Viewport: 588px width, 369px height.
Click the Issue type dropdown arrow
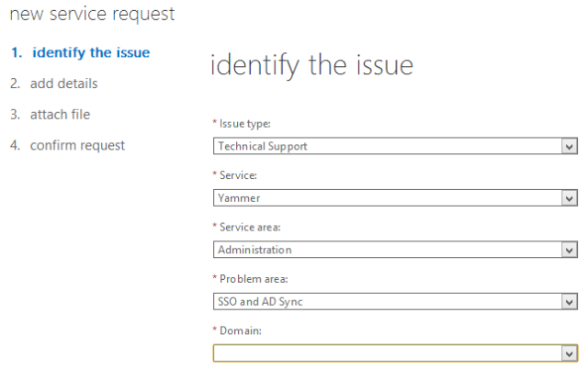(x=570, y=146)
